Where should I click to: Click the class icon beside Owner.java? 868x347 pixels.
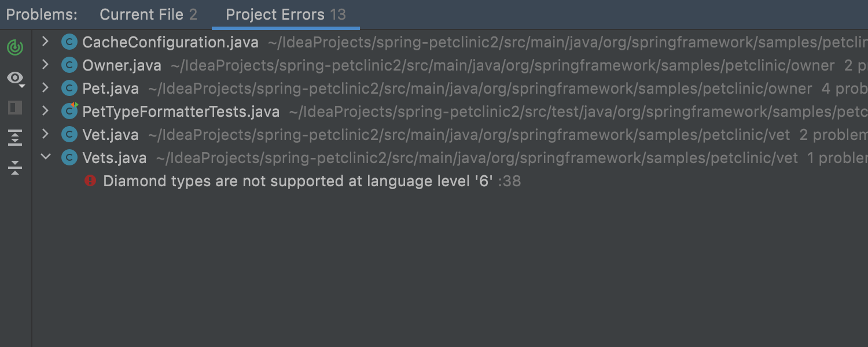[69, 65]
